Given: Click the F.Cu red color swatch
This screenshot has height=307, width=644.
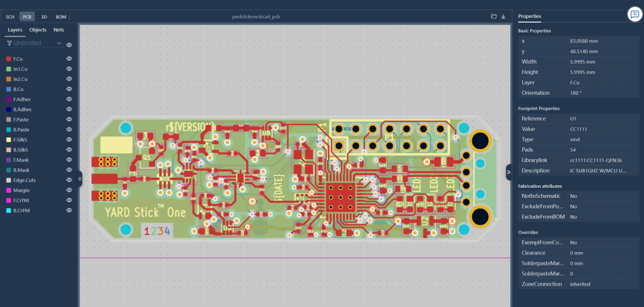Looking at the screenshot, I should [x=8, y=59].
